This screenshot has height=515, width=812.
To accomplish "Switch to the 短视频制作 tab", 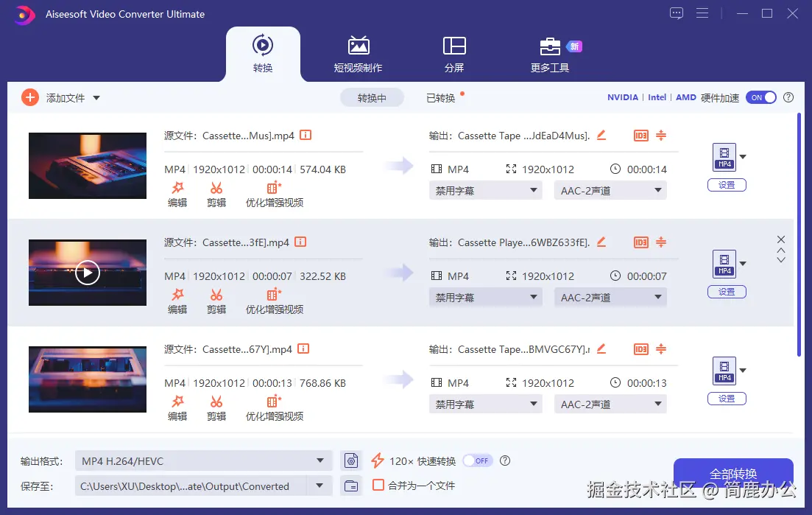I will point(359,54).
